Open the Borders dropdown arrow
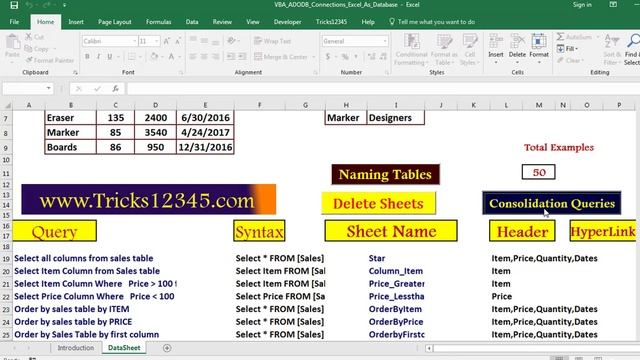 click(140, 57)
